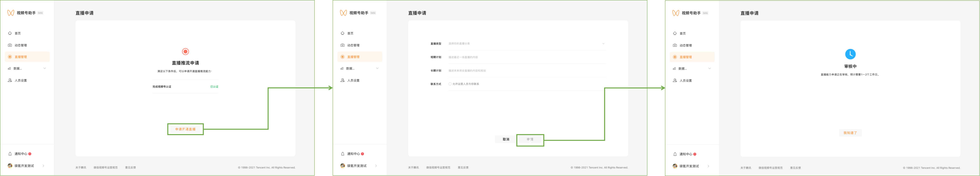Click the 完成视频号认证 condition text
980x176 pixels.
point(162,87)
